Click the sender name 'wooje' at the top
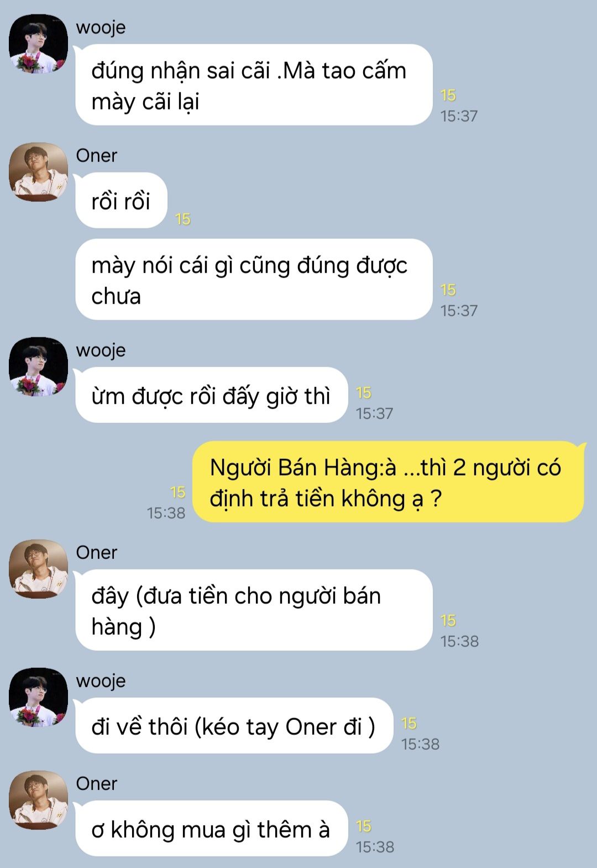Viewport: 597px width, 868px height. pyautogui.click(x=101, y=27)
